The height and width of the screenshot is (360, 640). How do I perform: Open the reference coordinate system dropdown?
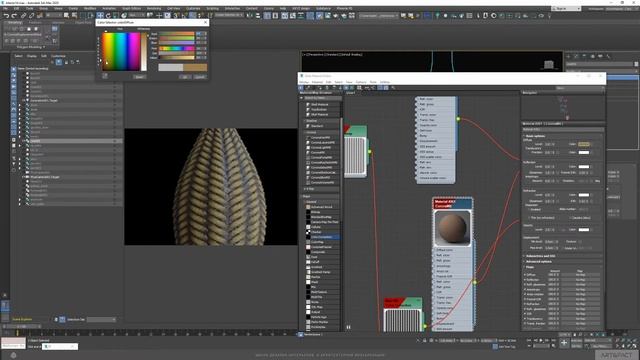pos(137,16)
